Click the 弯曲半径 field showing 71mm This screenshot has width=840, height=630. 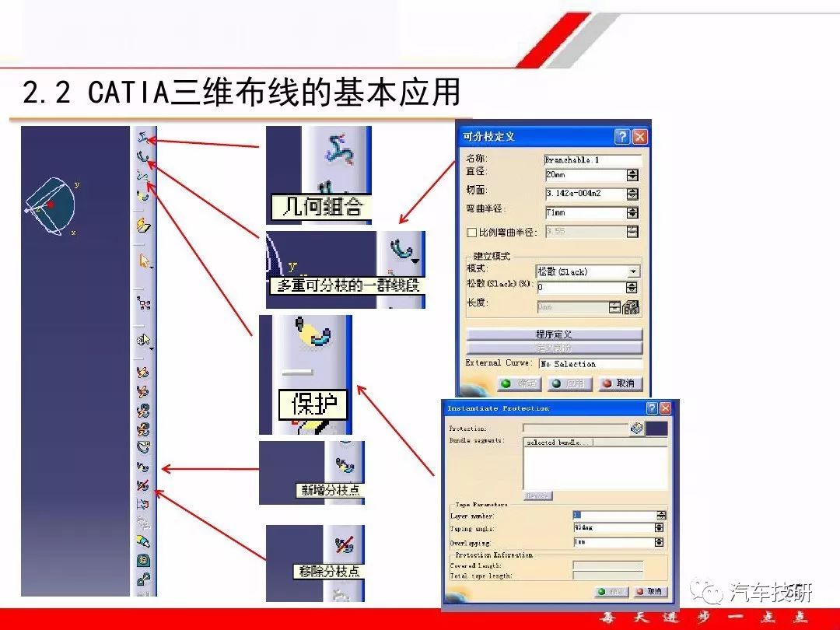tap(586, 212)
